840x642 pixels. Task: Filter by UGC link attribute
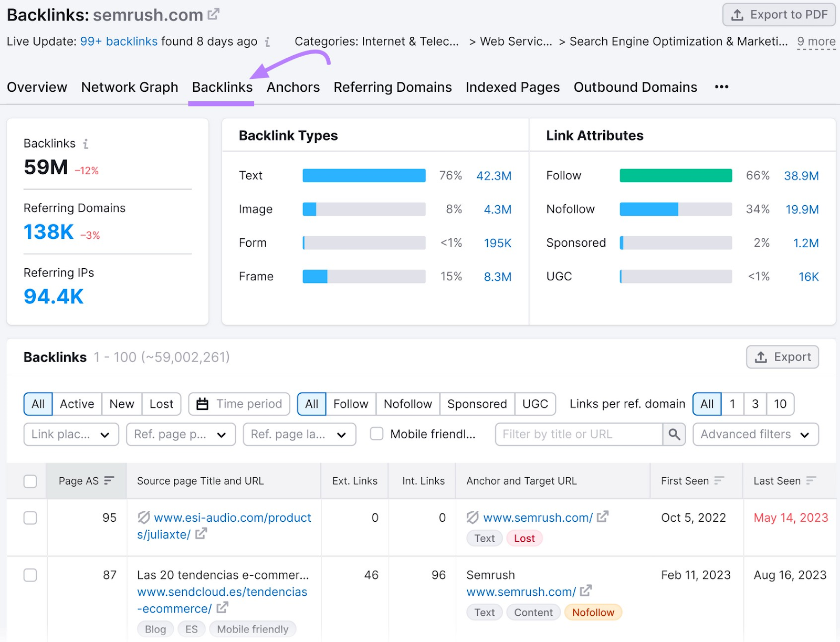pyautogui.click(x=535, y=404)
